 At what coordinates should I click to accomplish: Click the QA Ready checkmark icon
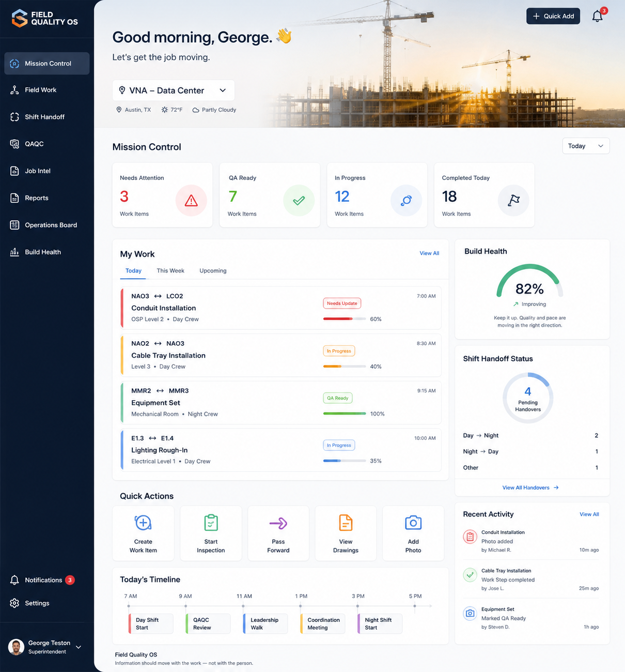[x=299, y=200]
